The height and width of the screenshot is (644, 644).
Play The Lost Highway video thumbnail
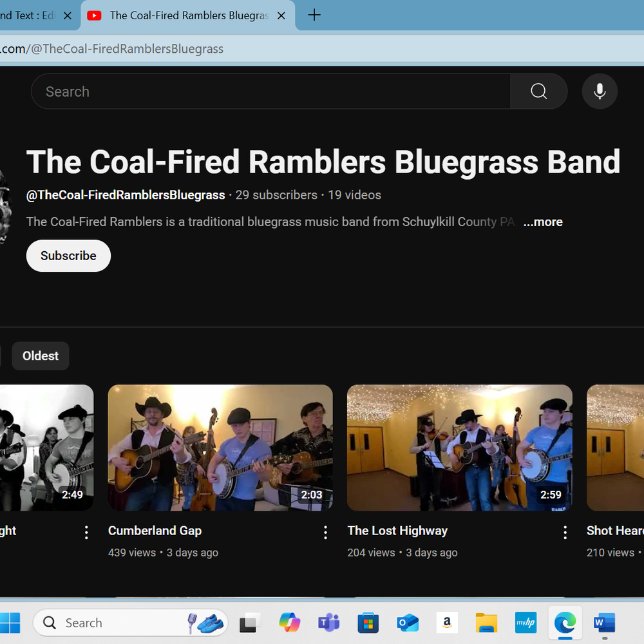coord(459,448)
